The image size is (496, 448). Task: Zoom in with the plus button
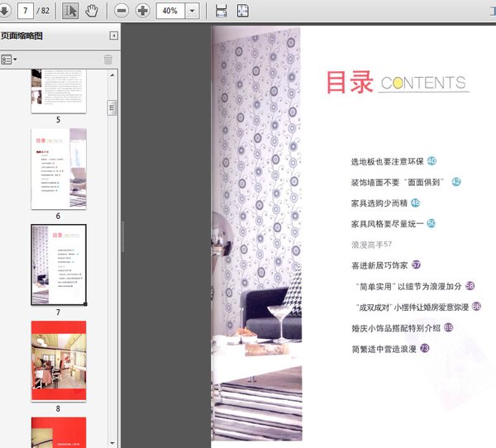(x=143, y=11)
